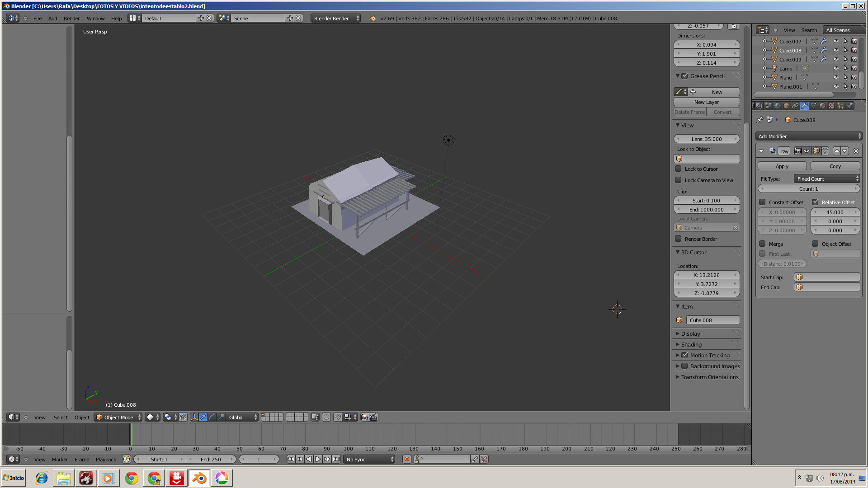Open the Render menu

71,19
